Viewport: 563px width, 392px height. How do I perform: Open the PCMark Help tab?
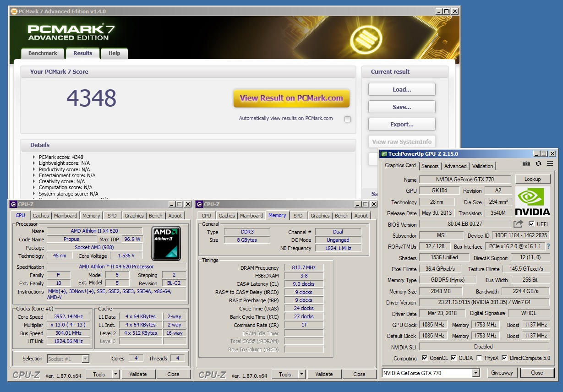(115, 53)
